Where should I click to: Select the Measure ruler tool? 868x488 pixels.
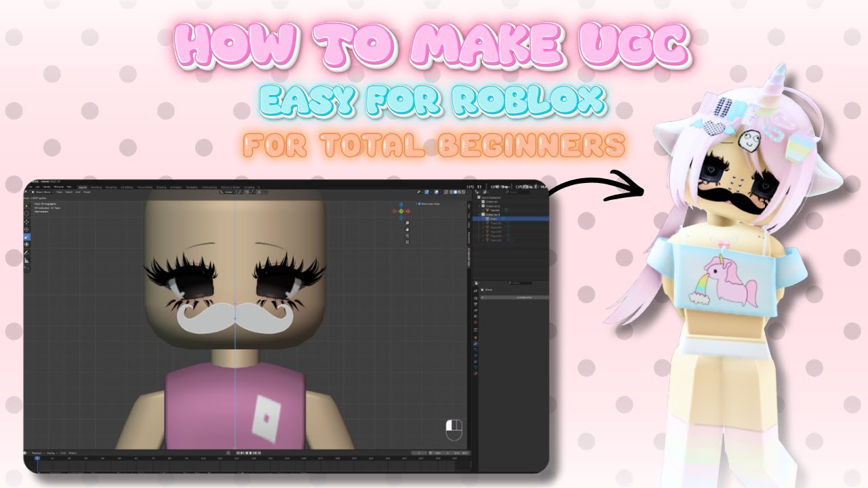click(x=26, y=260)
